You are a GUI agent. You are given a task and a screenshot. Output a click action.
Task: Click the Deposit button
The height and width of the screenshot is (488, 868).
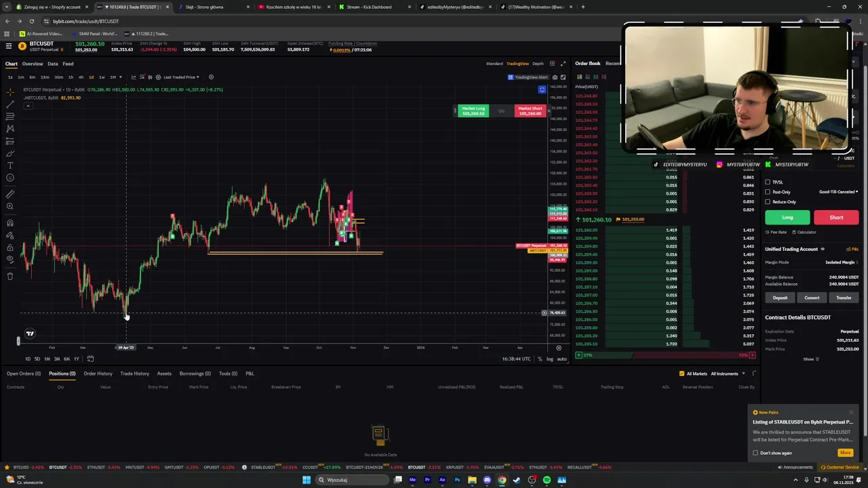(x=780, y=298)
